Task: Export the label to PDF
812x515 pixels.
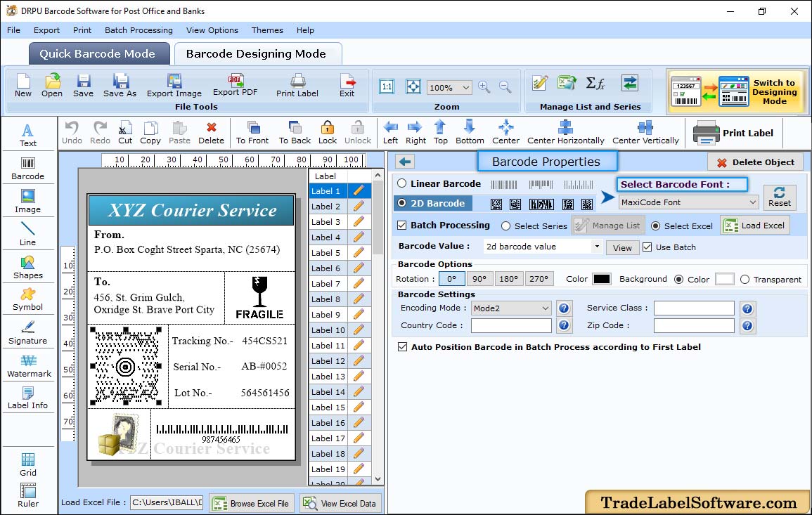Action: pyautogui.click(x=235, y=86)
